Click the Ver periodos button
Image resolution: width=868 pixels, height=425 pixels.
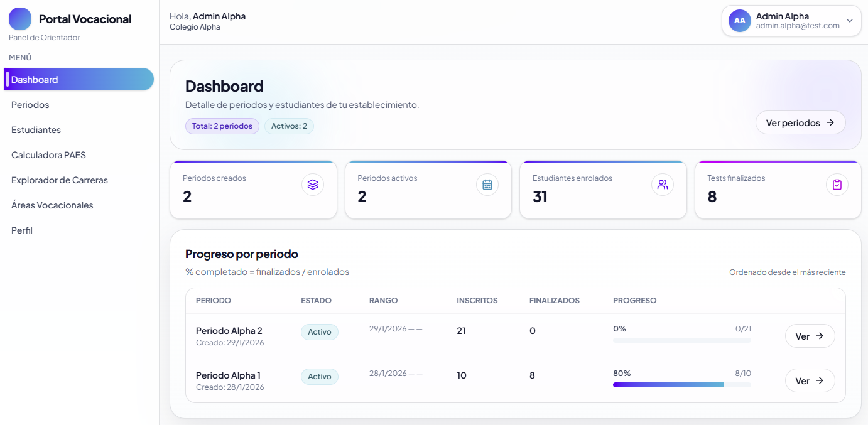[800, 122]
